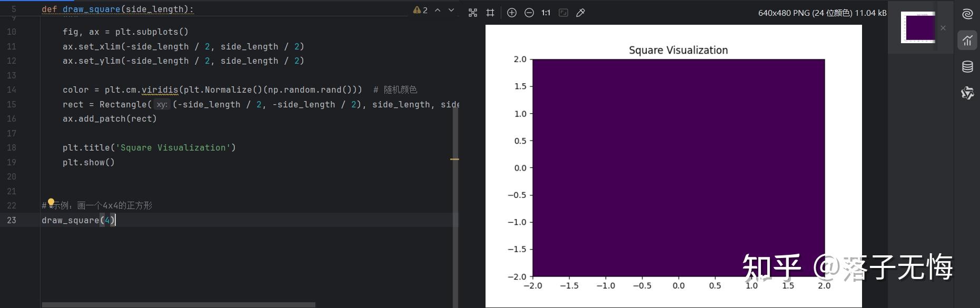980x308 pixels.
Task: Toggle the Plots tool window icon
Action: [967, 40]
